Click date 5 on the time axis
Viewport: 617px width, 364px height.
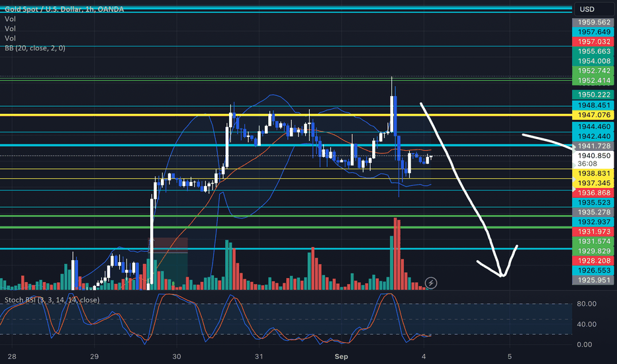(x=510, y=357)
